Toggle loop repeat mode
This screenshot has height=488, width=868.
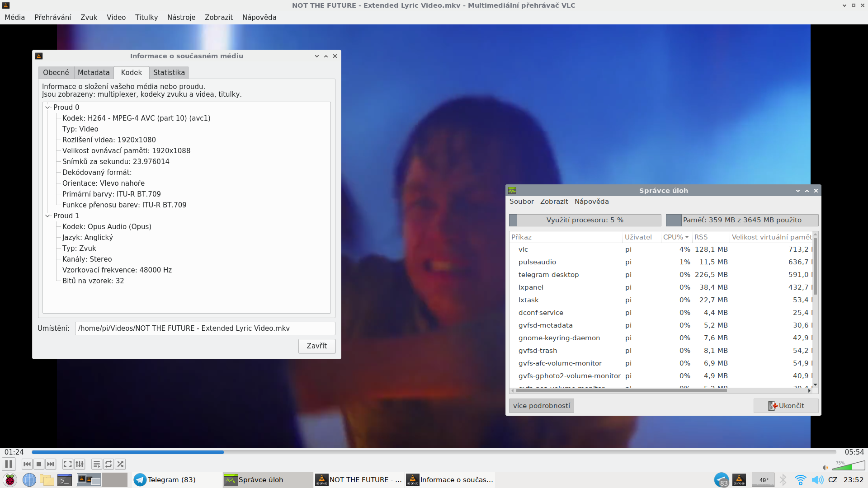[108, 464]
